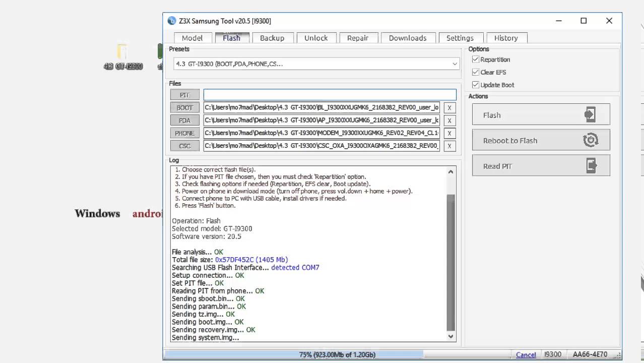Viewport: 644px width, 363px height.
Task: Click the Log vertical scrollbar thumb
Action: pyautogui.click(x=450, y=262)
